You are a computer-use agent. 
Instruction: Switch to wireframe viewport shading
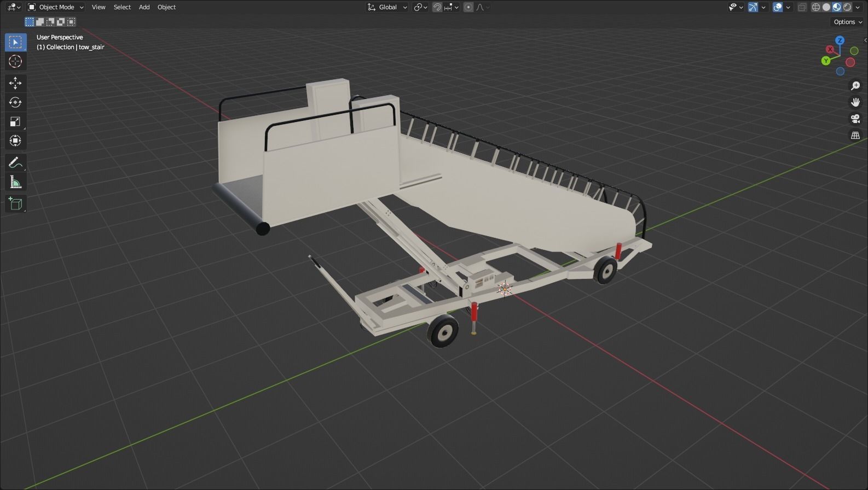[x=816, y=7]
